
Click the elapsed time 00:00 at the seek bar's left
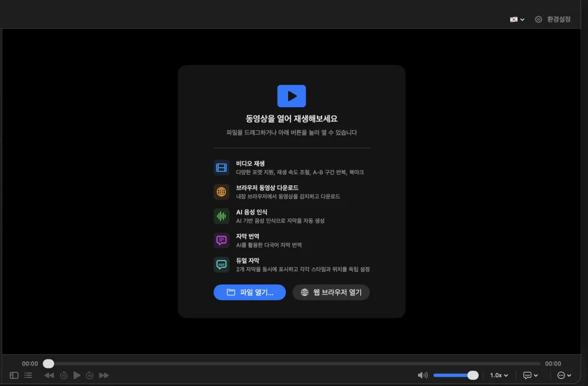tap(30, 364)
